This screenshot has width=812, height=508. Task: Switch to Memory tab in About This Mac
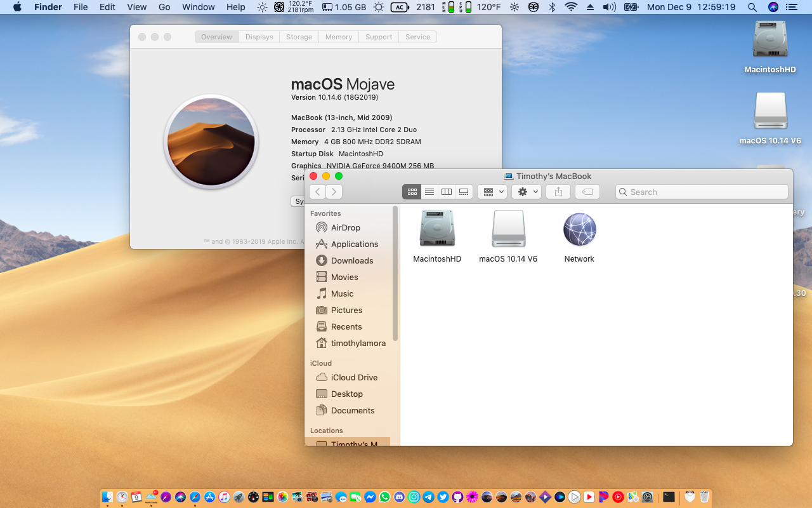click(x=339, y=37)
